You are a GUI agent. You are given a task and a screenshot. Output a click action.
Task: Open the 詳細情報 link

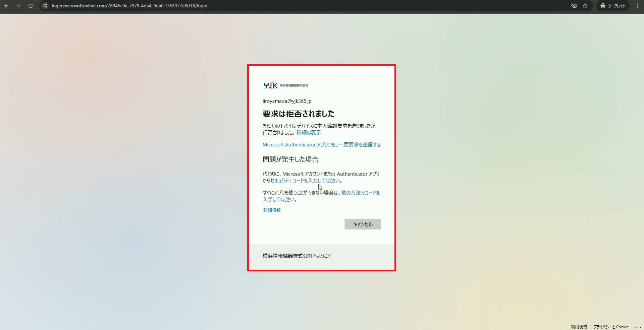click(x=272, y=210)
